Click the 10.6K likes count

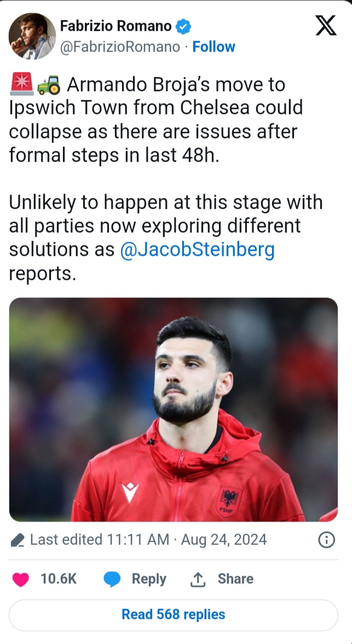click(59, 579)
